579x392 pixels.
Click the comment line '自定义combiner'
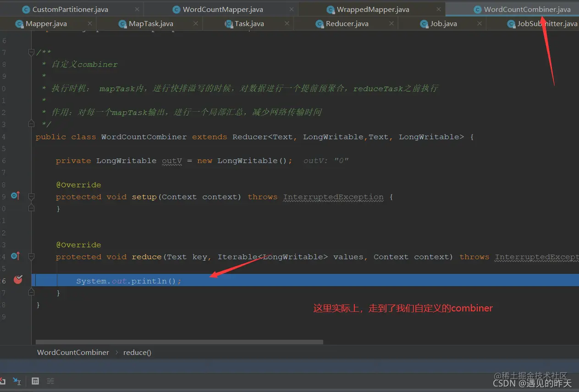coord(85,64)
